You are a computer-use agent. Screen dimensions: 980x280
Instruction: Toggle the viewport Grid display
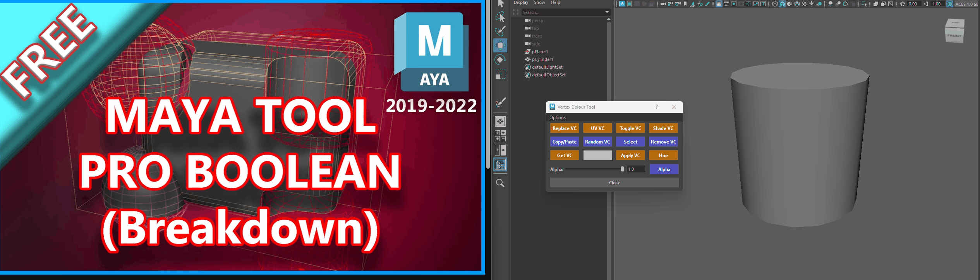(x=719, y=4)
